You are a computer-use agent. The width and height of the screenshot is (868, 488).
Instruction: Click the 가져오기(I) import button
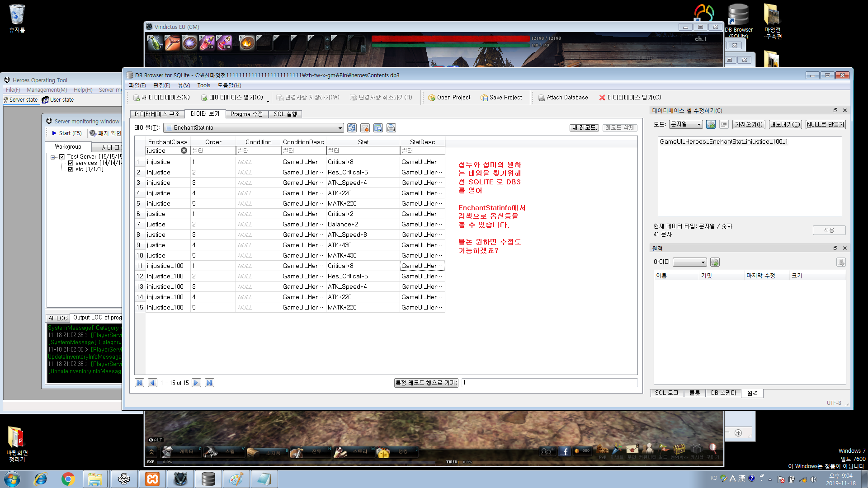coord(749,124)
